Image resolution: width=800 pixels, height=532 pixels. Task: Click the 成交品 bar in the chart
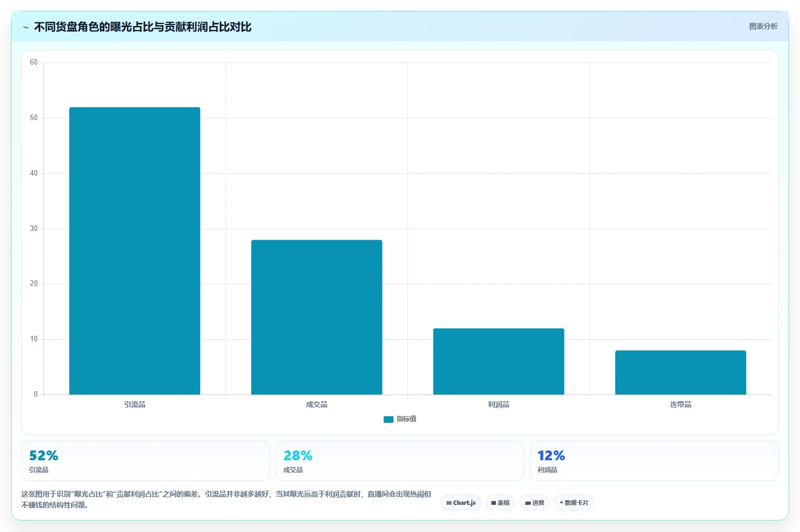point(317,317)
